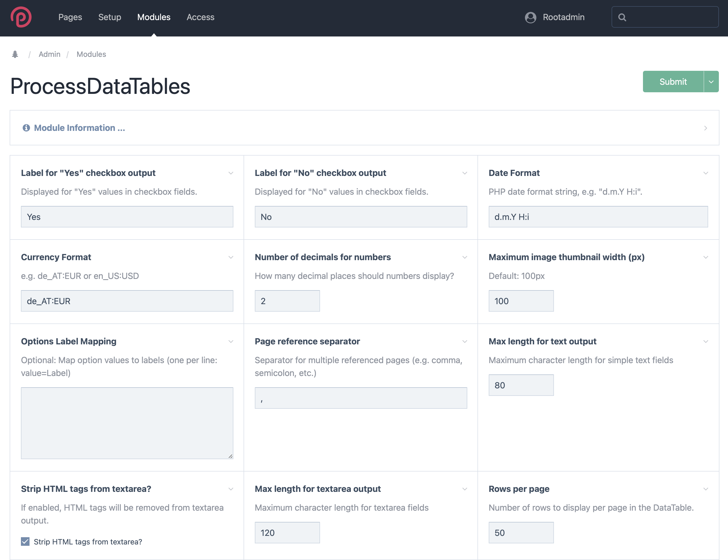Click the tree home breadcrumb icon

coord(15,54)
